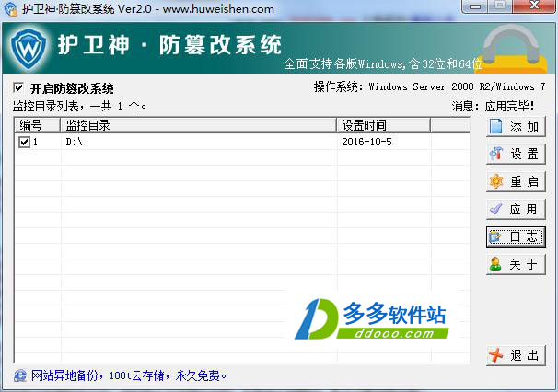Click the 重启 (Restart) button
Image resolution: width=558 pixels, height=392 pixels.
point(516,182)
